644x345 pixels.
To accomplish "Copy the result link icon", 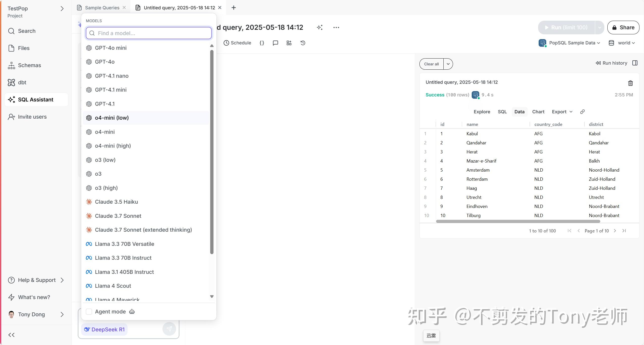I will 582,111.
